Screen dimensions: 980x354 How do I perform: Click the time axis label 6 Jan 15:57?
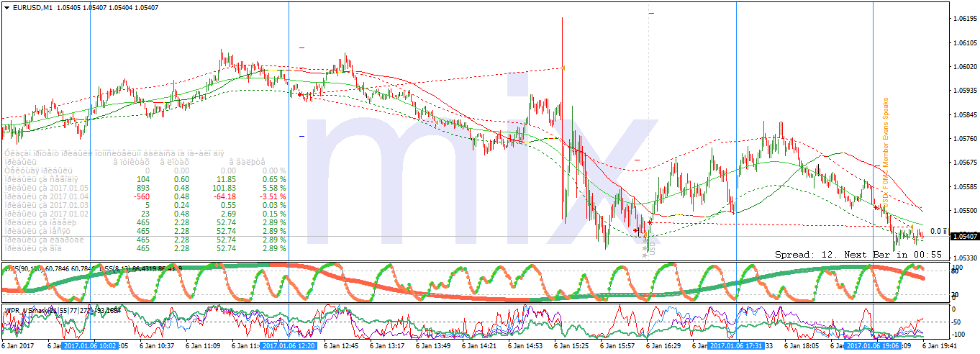point(618,346)
